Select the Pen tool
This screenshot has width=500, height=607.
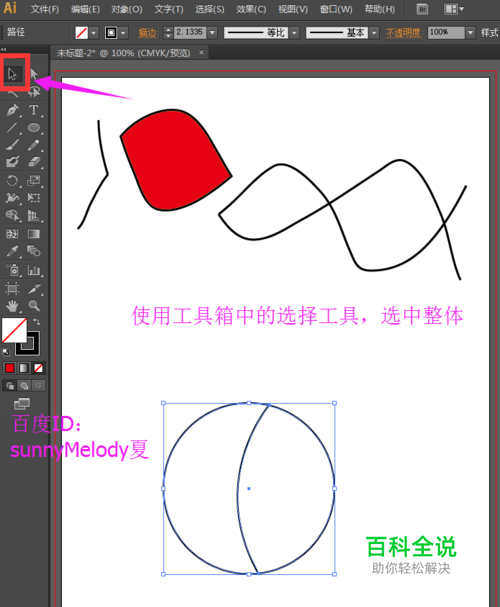[12, 110]
